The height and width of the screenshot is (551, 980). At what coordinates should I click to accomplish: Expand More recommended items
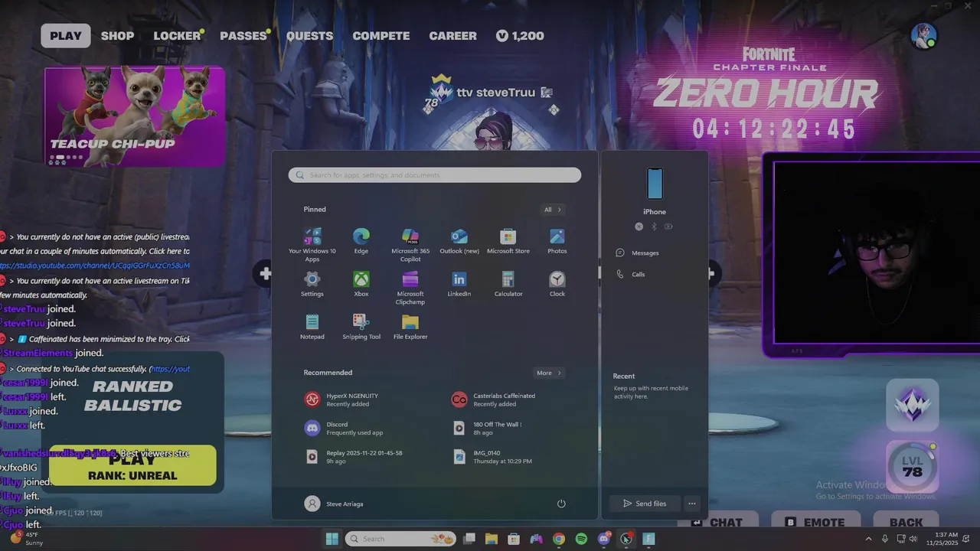pos(549,373)
